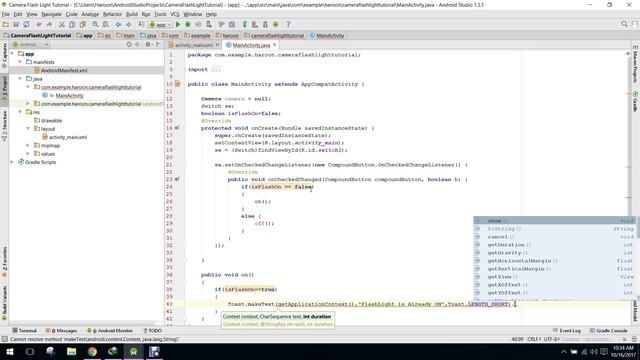
Task: Expand the androidTest package node
Action: coord(28,104)
